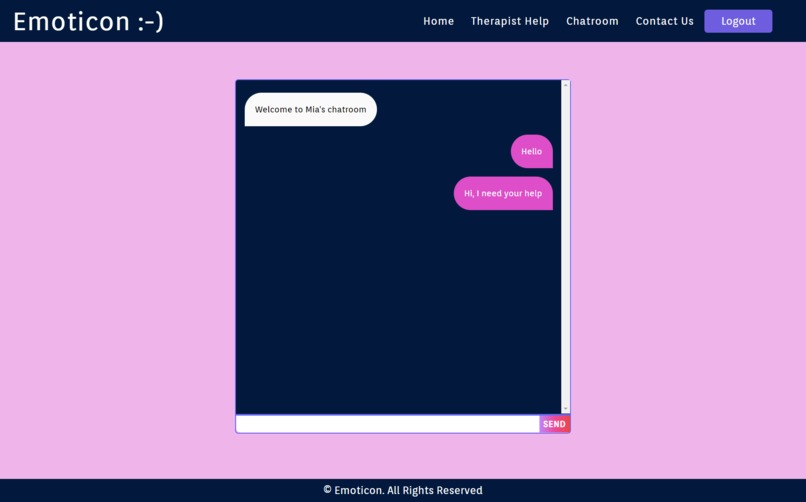Click the chat scrollbar down arrow
The height and width of the screenshot is (502, 806).
565,409
